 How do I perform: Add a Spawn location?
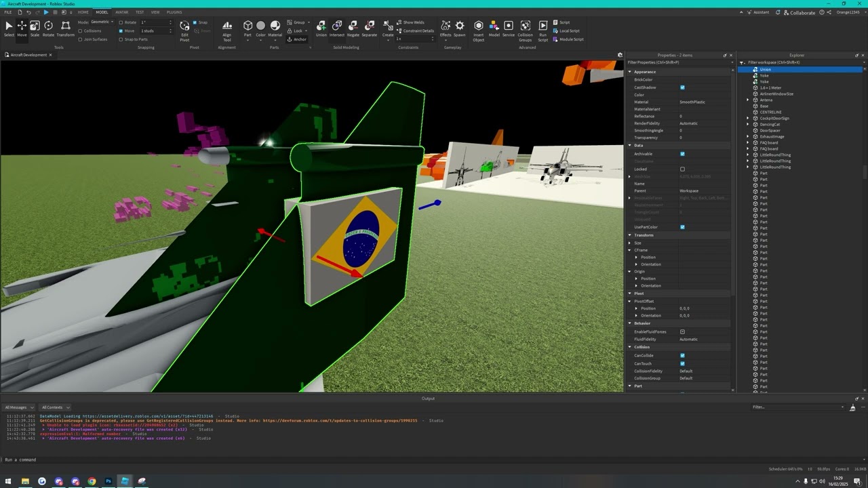[460, 28]
